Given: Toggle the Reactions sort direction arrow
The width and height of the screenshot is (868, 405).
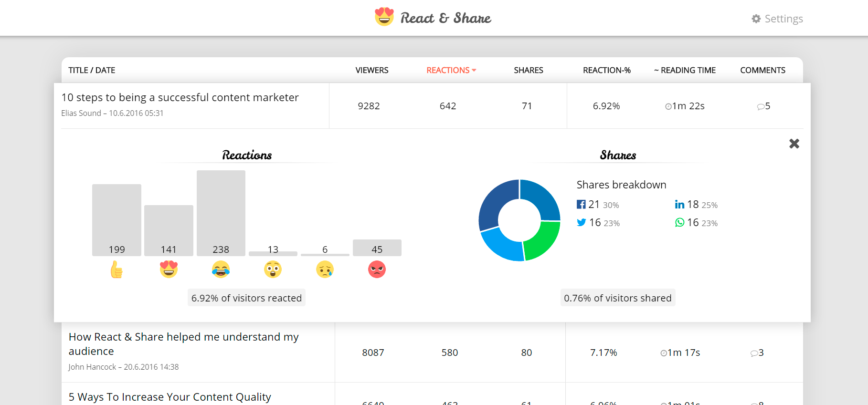Looking at the screenshot, I should tap(474, 70).
